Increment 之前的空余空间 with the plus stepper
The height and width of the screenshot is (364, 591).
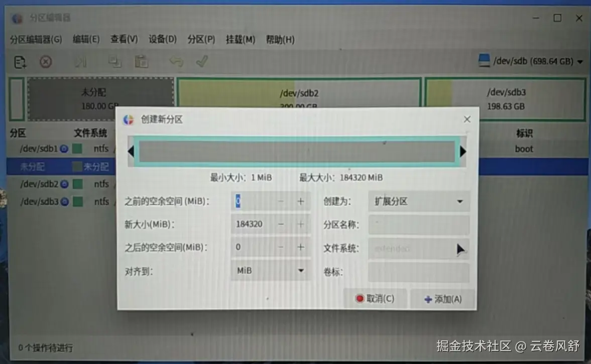[300, 201]
